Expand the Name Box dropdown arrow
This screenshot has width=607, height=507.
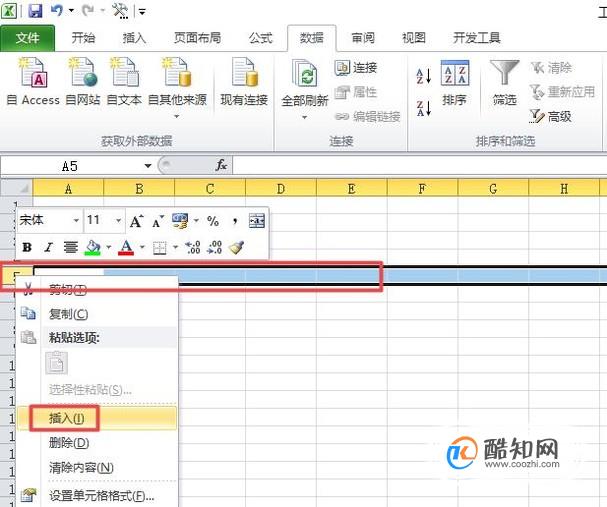(148, 166)
